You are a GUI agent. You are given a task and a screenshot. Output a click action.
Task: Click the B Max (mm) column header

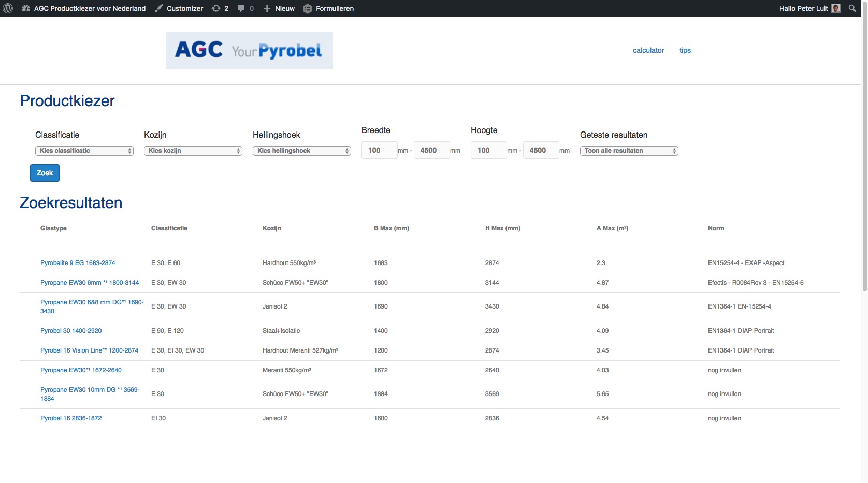(392, 228)
